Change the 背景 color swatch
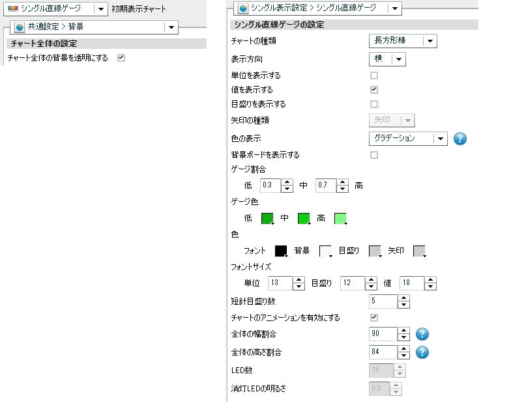 pyautogui.click(x=326, y=251)
